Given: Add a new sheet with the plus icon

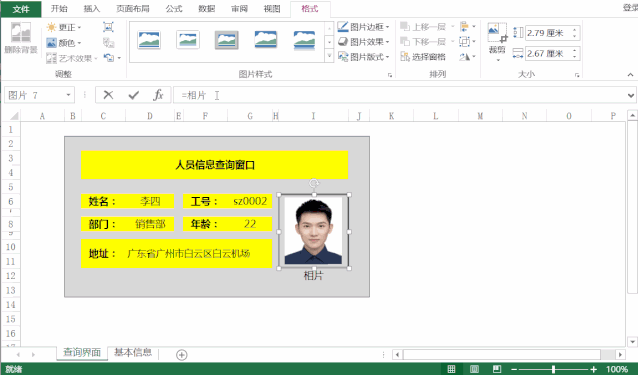Looking at the screenshot, I should [x=182, y=355].
